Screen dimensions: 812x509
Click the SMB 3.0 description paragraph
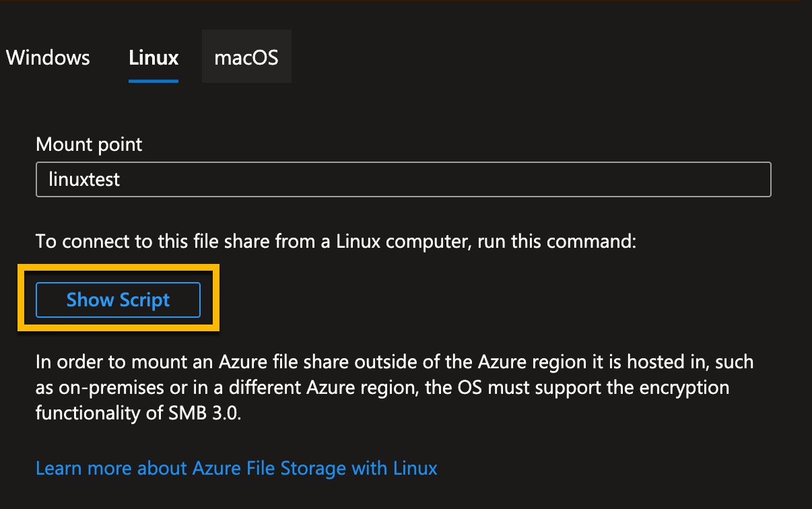tap(394, 387)
